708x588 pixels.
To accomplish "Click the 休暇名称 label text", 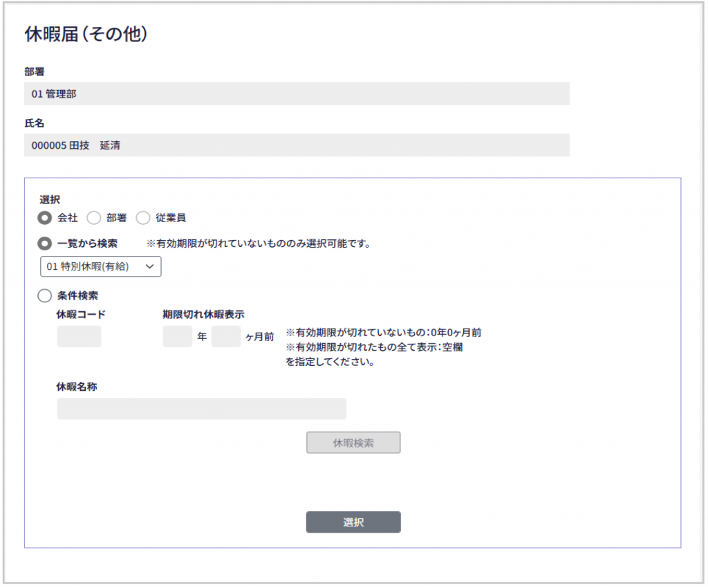I will pos(76,387).
